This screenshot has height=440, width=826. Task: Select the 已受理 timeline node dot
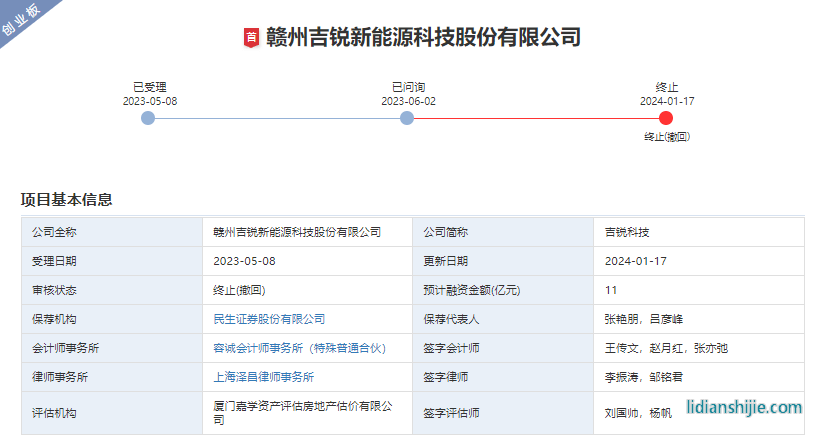point(148,118)
